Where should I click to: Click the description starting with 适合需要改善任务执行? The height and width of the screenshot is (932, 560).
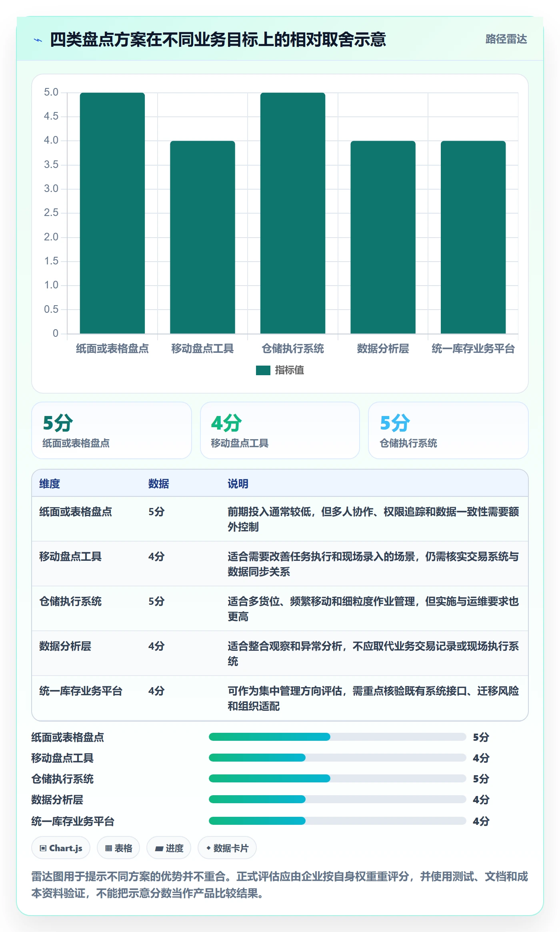373,564
